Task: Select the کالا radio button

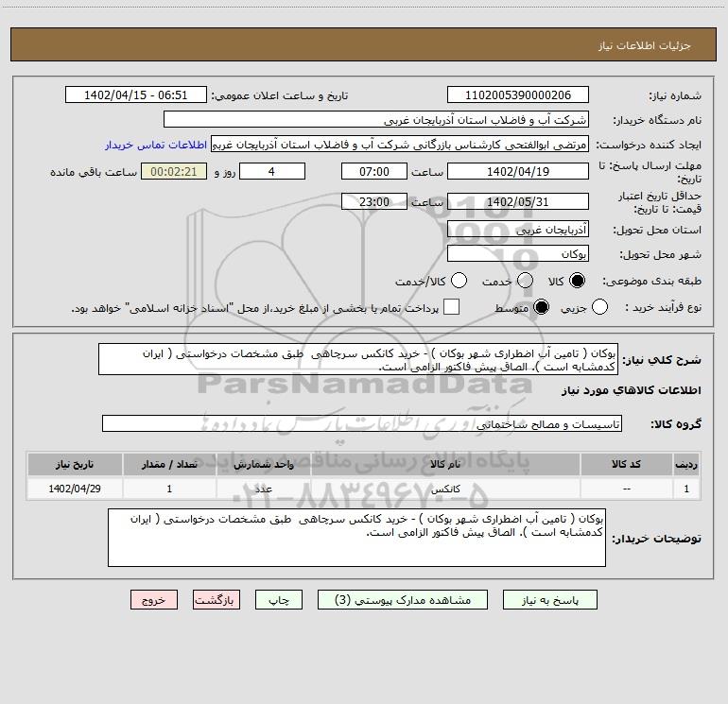Action: pos(577,281)
